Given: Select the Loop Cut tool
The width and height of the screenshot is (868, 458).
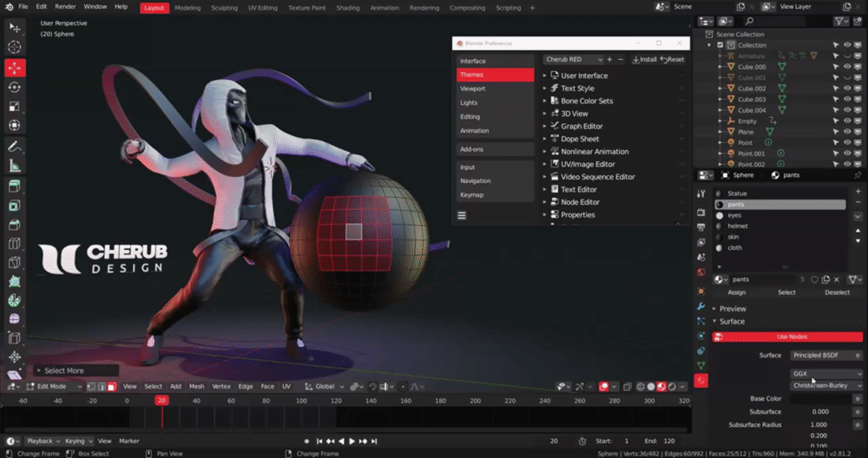Looking at the screenshot, I should [15, 244].
